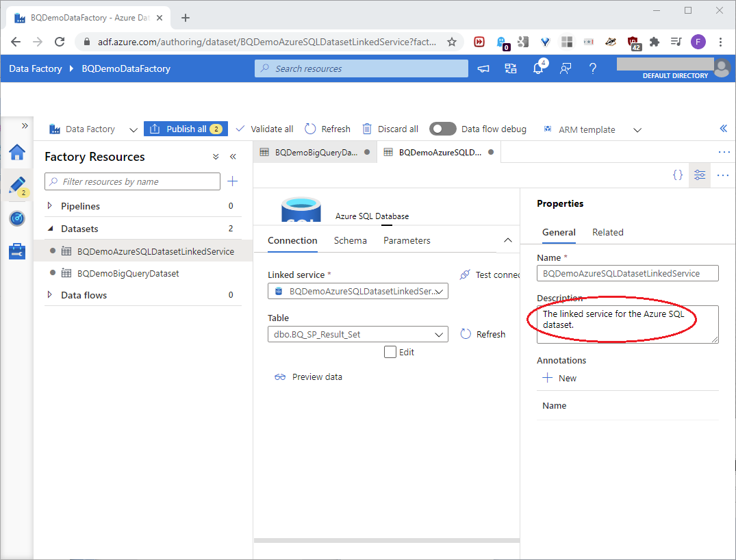Image resolution: width=736 pixels, height=560 pixels.
Task: Open the Manage toolbox icon in sidebar
Action: (16, 251)
